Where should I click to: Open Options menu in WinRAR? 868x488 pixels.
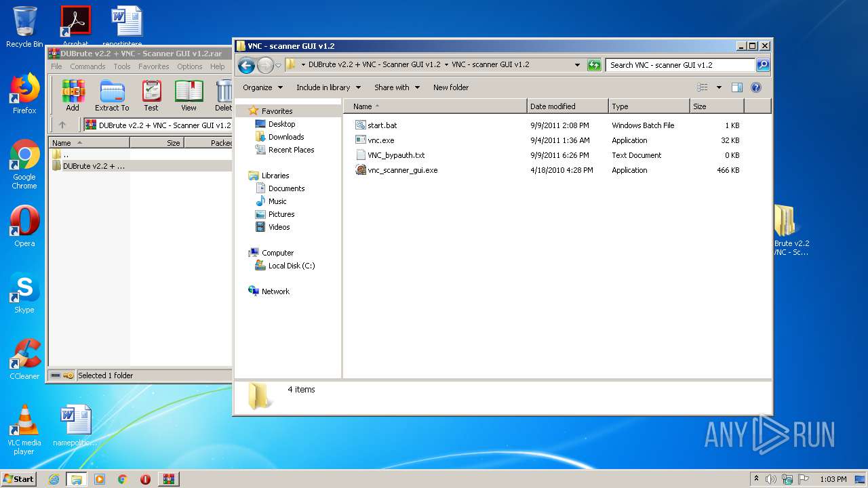click(190, 66)
